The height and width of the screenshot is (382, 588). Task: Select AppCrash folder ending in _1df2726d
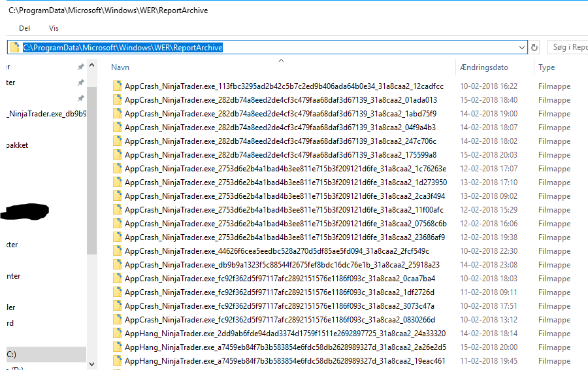coord(280,292)
